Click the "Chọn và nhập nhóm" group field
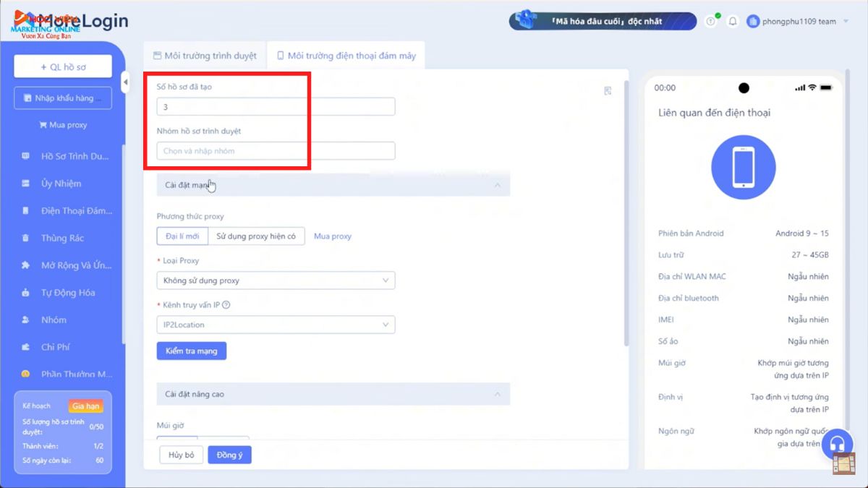The width and height of the screenshot is (868, 488). pyautogui.click(x=276, y=151)
